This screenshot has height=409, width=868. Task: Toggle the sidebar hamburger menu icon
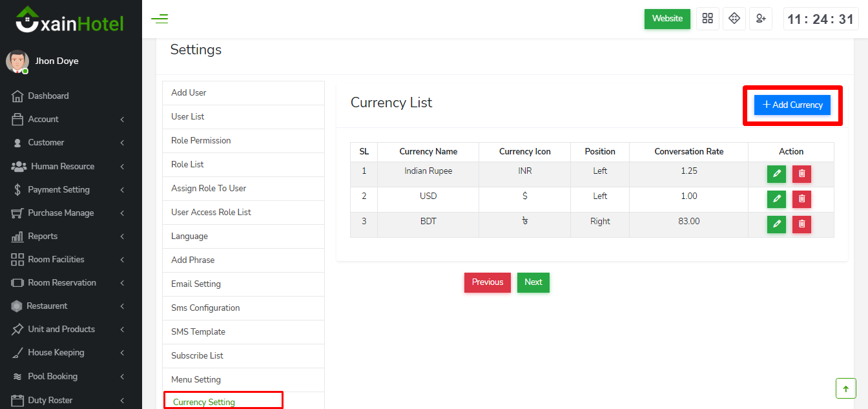pos(160,19)
